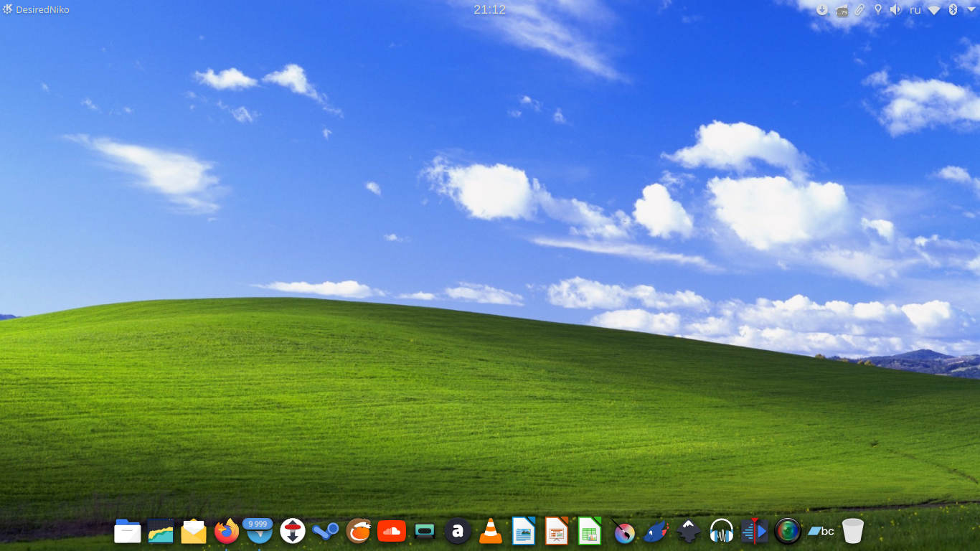Image resolution: width=980 pixels, height=551 pixels.
Task: Click the 21:12 clock
Action: tap(490, 9)
